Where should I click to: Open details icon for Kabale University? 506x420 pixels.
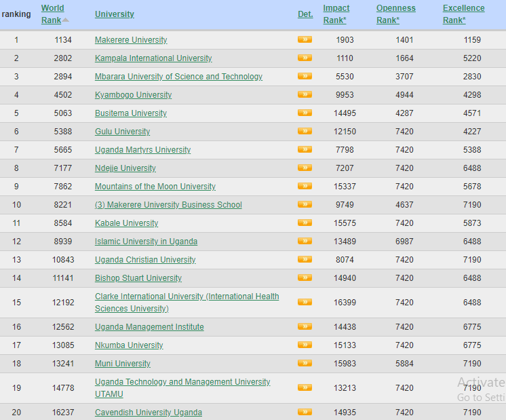tap(305, 223)
